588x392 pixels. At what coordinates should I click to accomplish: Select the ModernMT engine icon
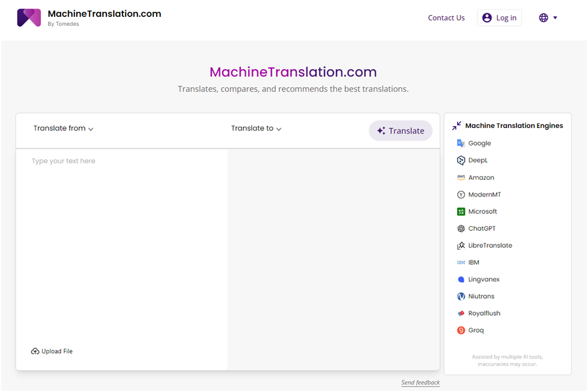(460, 194)
